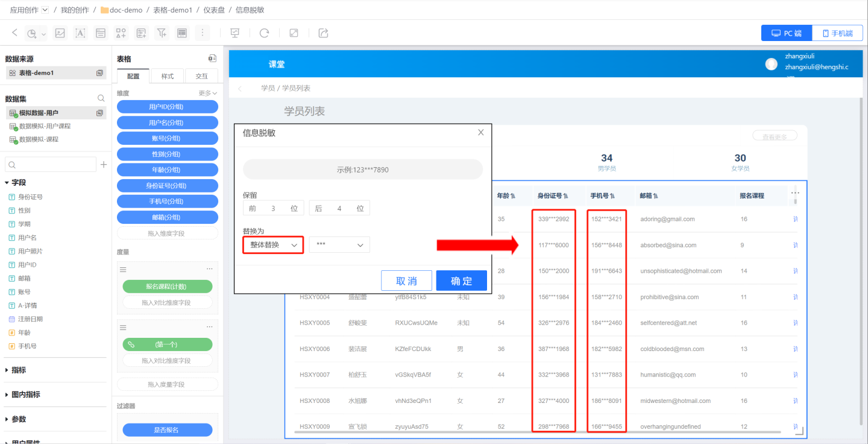The height and width of the screenshot is (444, 868).
Task: Click the add text box toolbar icon
Action: 80,33
